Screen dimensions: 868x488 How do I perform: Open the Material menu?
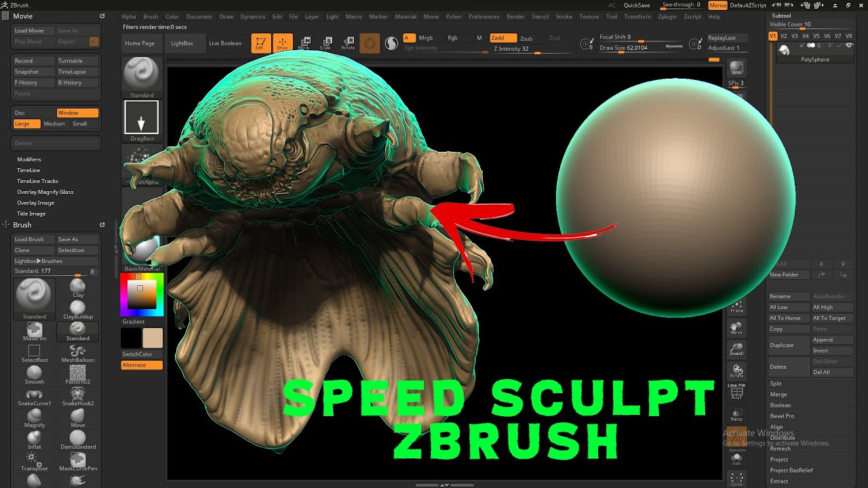tap(406, 16)
